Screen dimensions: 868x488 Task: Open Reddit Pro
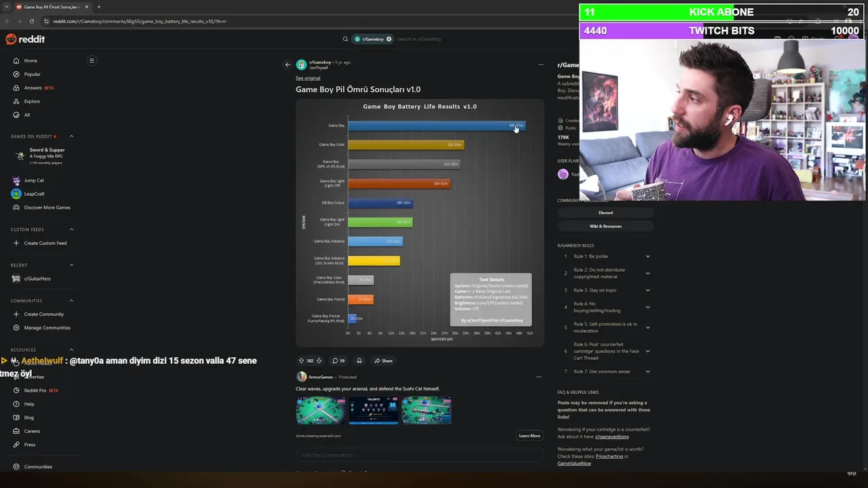[x=35, y=390]
